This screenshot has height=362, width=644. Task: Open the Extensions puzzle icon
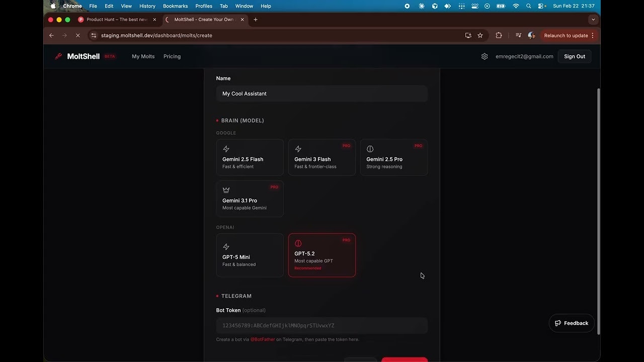point(499,36)
